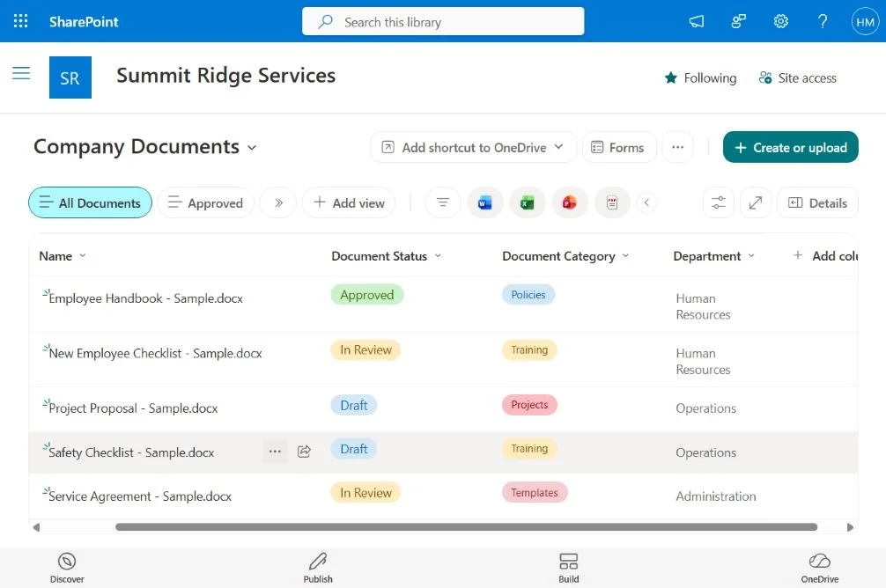Toggle the hamburger navigation menu
This screenshot has width=886, height=588.
[x=21, y=73]
